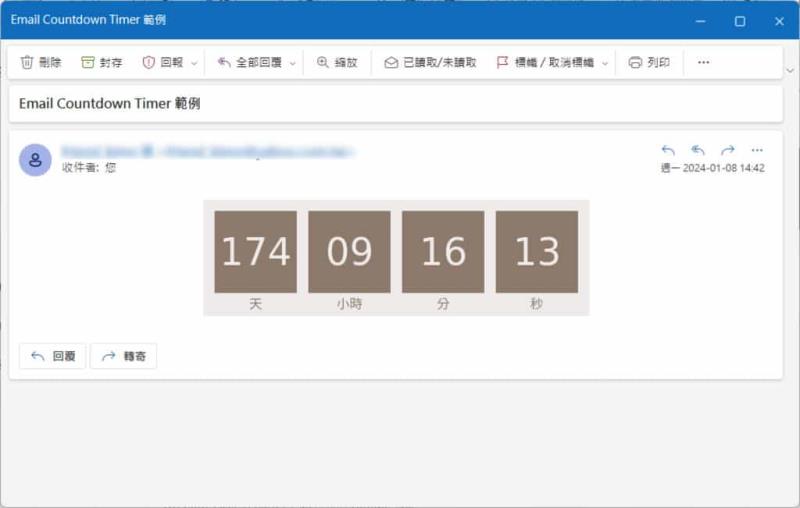Click the forward arrow icon in message header
This screenshot has width=800, height=508.
[x=728, y=150]
